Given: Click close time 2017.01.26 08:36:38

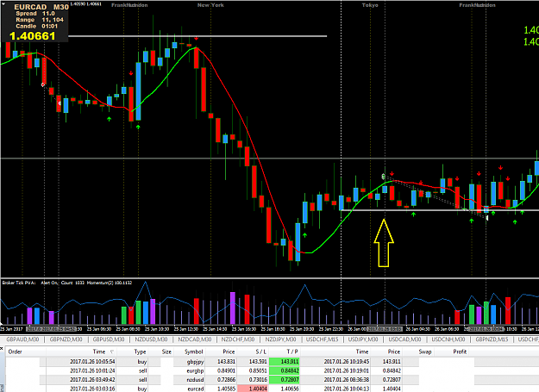Looking at the screenshot, I should (347, 380).
